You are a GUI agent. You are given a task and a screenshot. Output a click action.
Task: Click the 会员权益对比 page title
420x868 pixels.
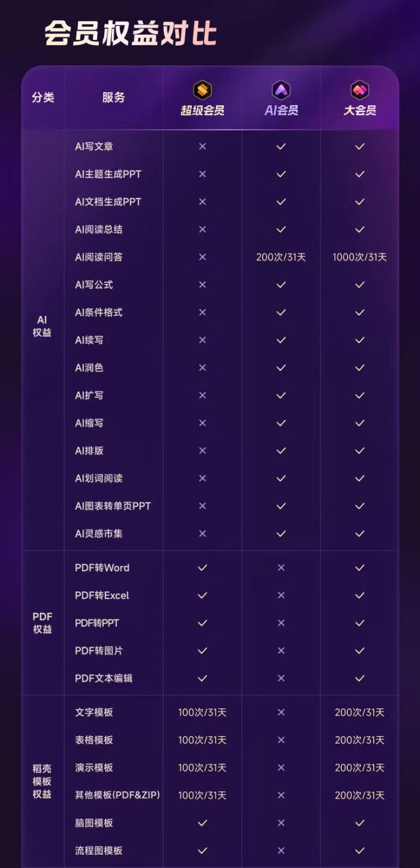coord(131,34)
